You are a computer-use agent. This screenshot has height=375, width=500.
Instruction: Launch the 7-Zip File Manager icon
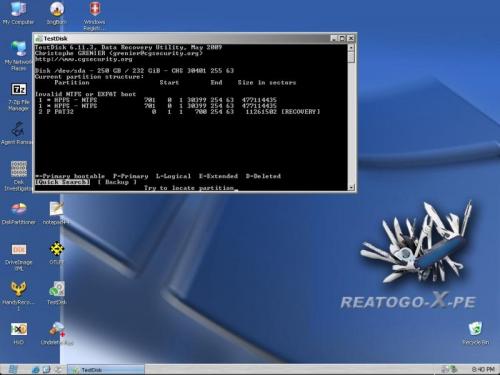coord(19,97)
